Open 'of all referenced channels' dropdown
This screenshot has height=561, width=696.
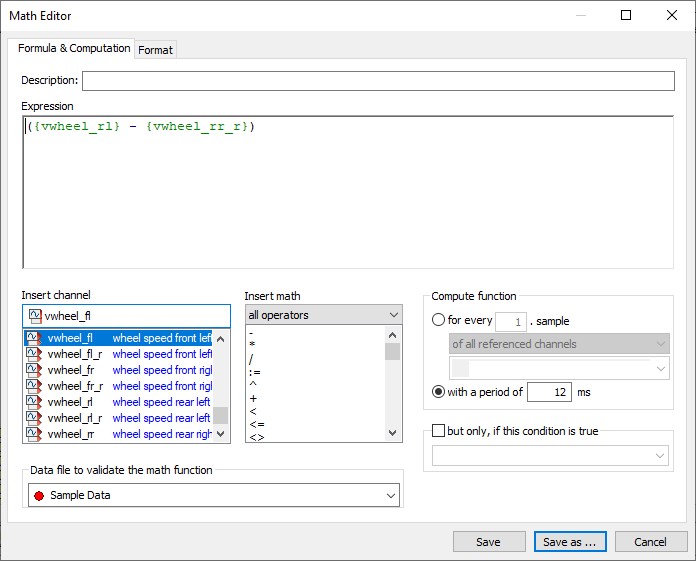pyautogui.click(x=559, y=344)
